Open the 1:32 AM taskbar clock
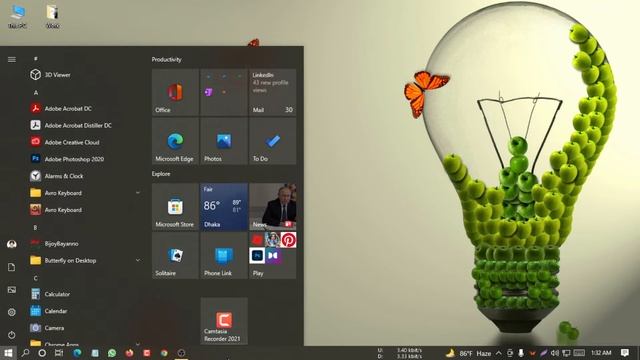 [601, 353]
